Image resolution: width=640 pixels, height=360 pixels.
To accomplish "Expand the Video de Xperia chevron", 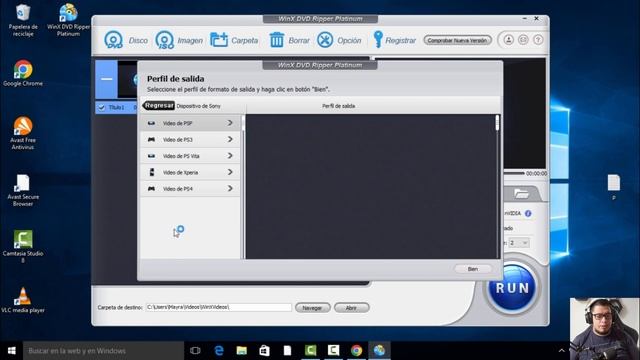I will tap(230, 172).
